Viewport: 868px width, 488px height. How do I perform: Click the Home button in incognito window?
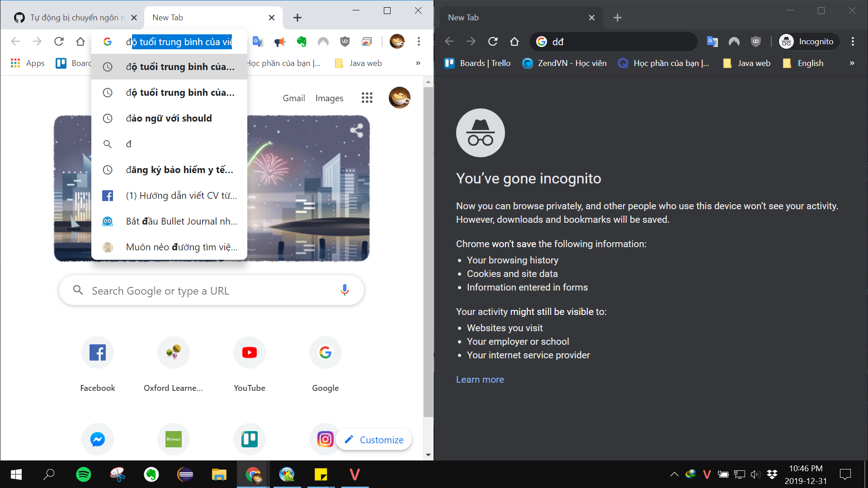tap(514, 42)
